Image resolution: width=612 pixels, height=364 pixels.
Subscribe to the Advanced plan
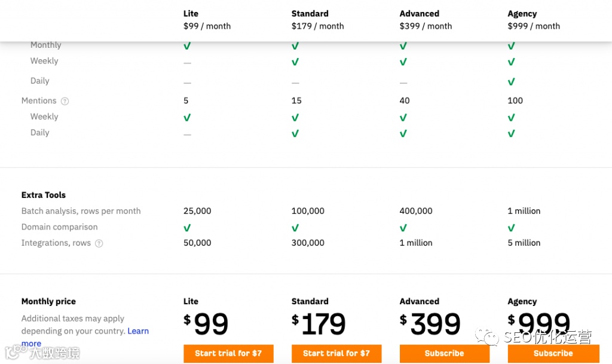pos(444,353)
